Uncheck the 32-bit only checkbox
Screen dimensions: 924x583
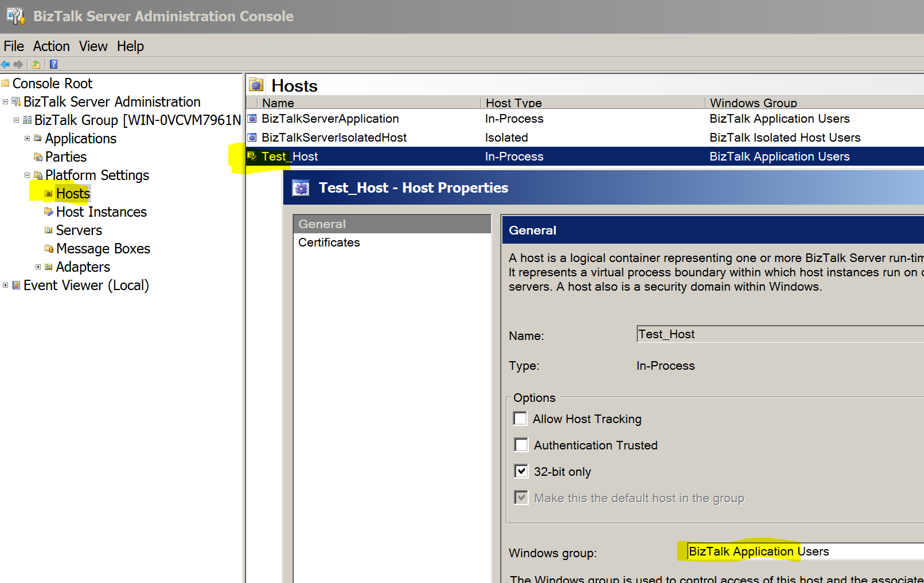(521, 471)
